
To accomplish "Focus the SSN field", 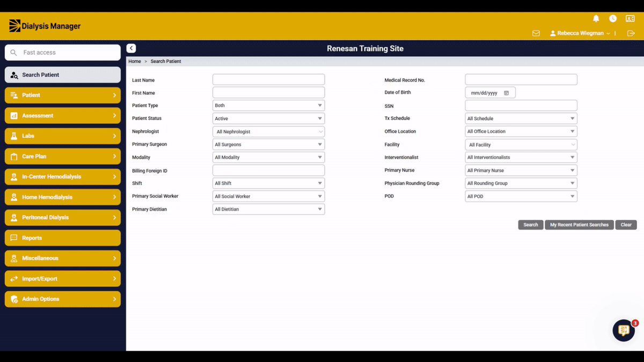I will 521,106.
